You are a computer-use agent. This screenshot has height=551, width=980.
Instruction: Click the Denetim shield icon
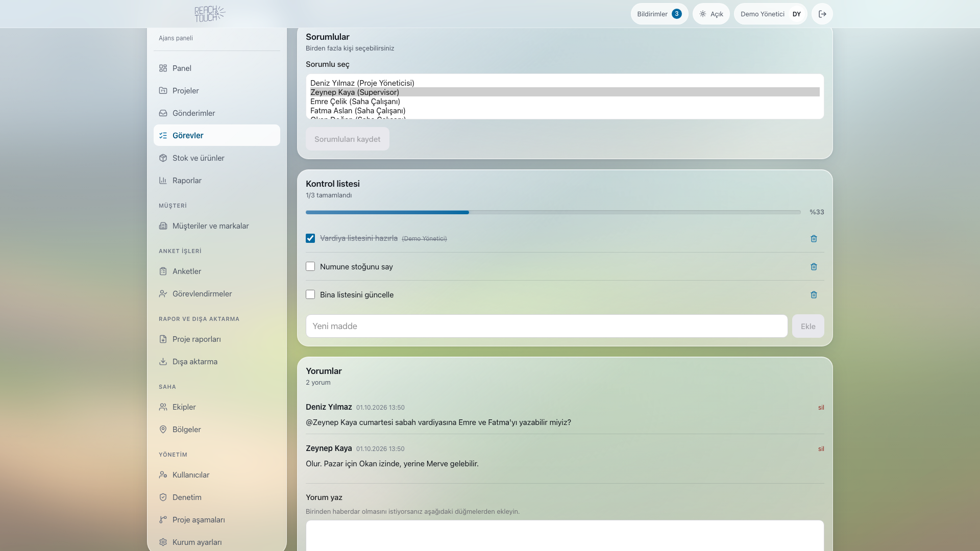(163, 497)
